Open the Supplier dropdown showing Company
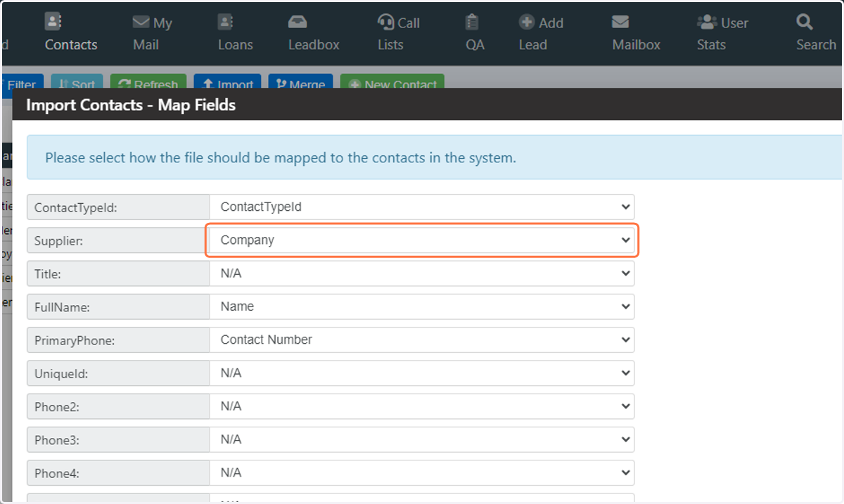The width and height of the screenshot is (844, 504). pyautogui.click(x=422, y=240)
